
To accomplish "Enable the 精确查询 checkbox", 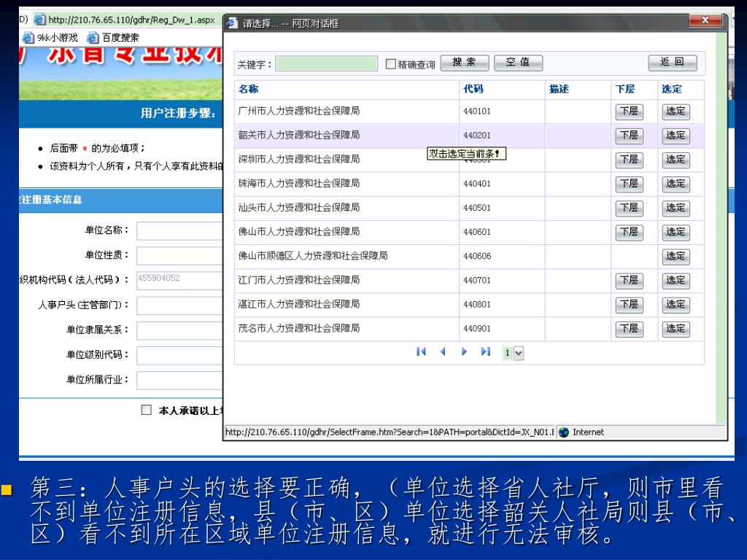I will [x=390, y=64].
